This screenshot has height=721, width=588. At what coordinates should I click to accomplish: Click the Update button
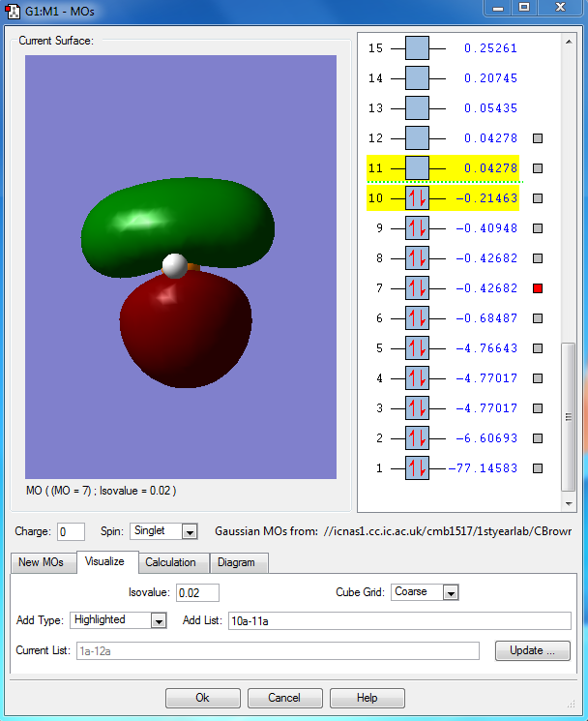point(533,650)
